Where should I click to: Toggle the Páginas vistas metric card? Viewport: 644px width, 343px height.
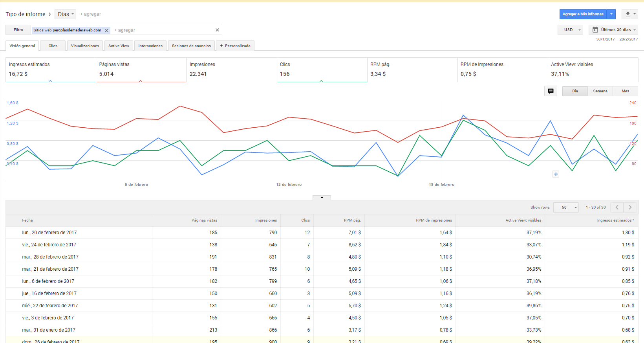point(141,70)
